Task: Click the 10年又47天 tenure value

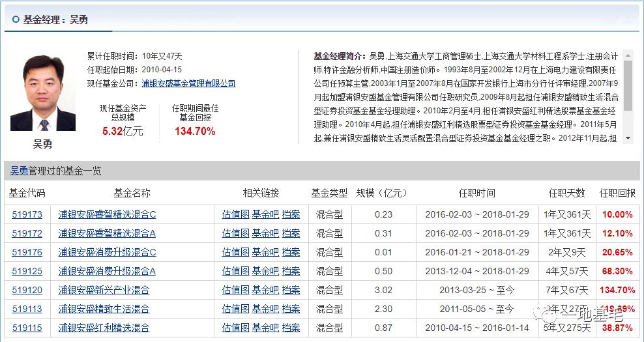Action: 162,56
